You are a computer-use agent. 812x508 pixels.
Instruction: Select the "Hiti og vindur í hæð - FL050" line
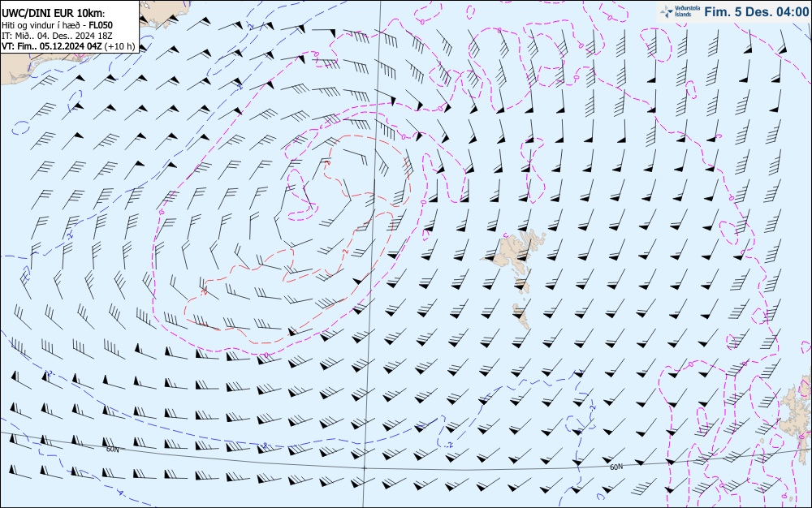pos(57,25)
